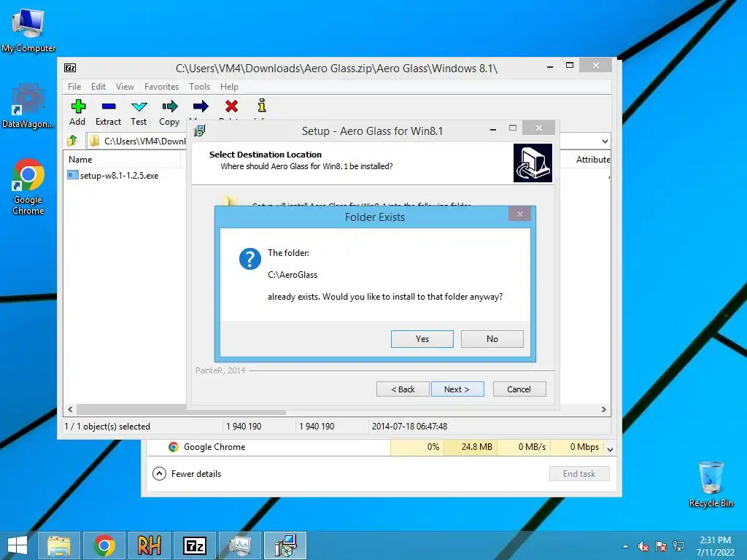Click the Next button in Setup
The image size is (747, 560).
point(457,389)
